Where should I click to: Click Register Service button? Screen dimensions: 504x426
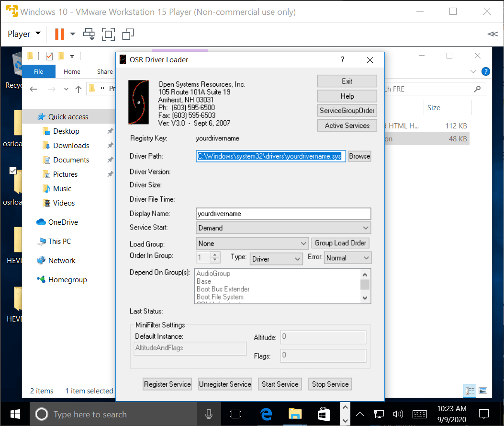pyautogui.click(x=167, y=384)
